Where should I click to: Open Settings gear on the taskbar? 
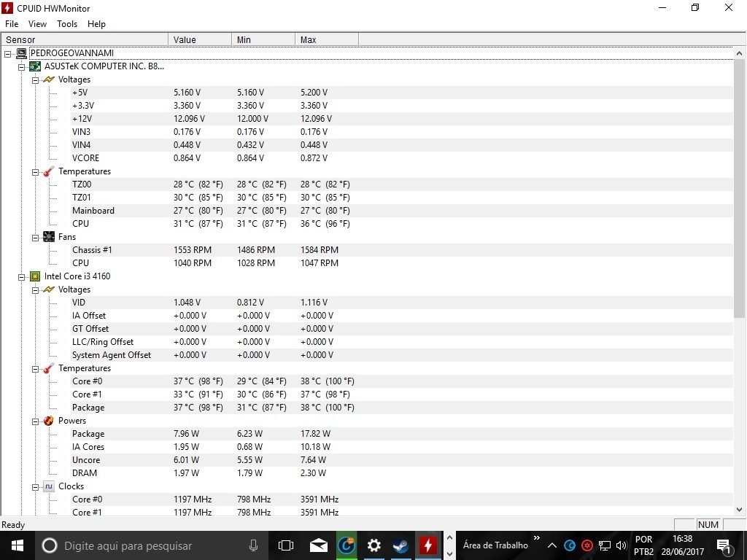pos(374,545)
